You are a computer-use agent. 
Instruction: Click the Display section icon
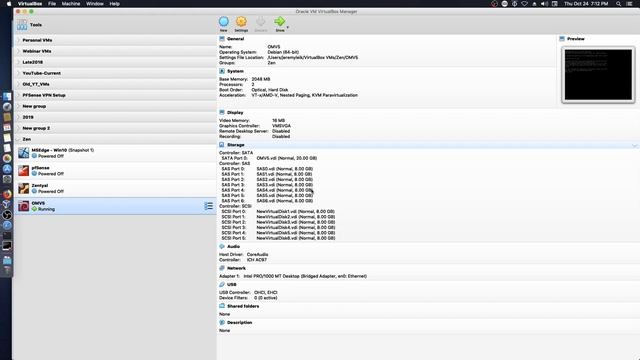222,112
